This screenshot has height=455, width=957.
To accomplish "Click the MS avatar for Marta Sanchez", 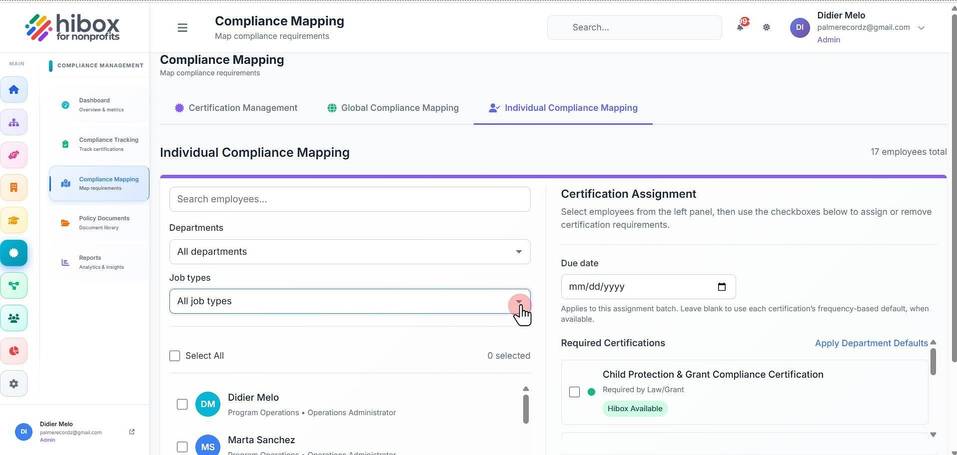I will point(208,445).
